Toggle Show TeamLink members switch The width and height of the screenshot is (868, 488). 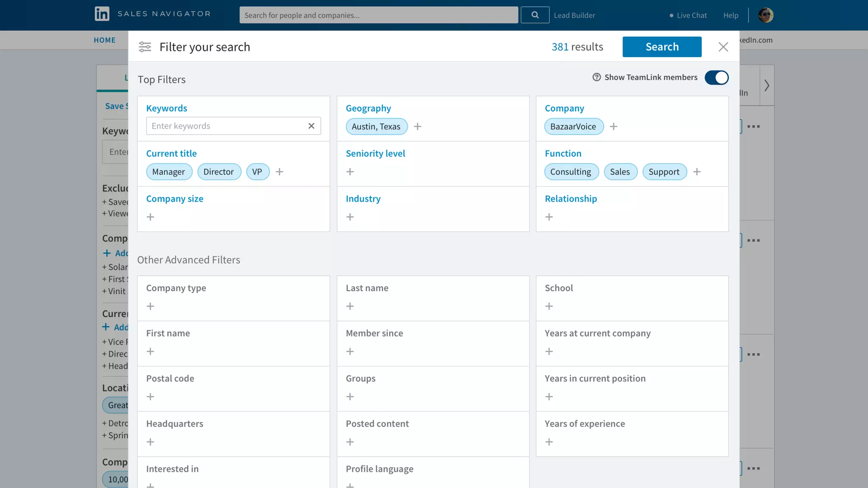[716, 78]
